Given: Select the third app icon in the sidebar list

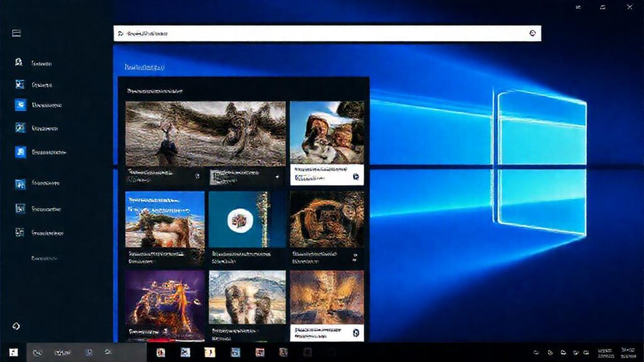Looking at the screenshot, I should pyautogui.click(x=16, y=104).
